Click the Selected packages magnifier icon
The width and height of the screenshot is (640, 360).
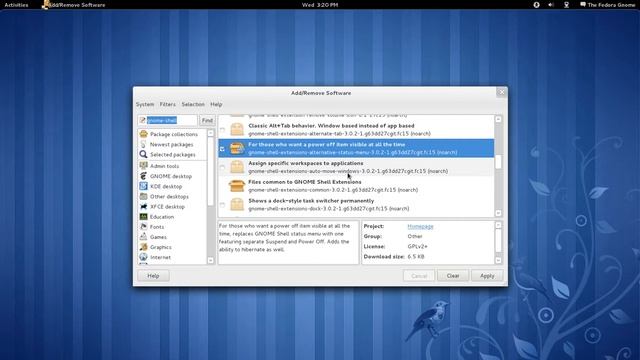[143, 154]
